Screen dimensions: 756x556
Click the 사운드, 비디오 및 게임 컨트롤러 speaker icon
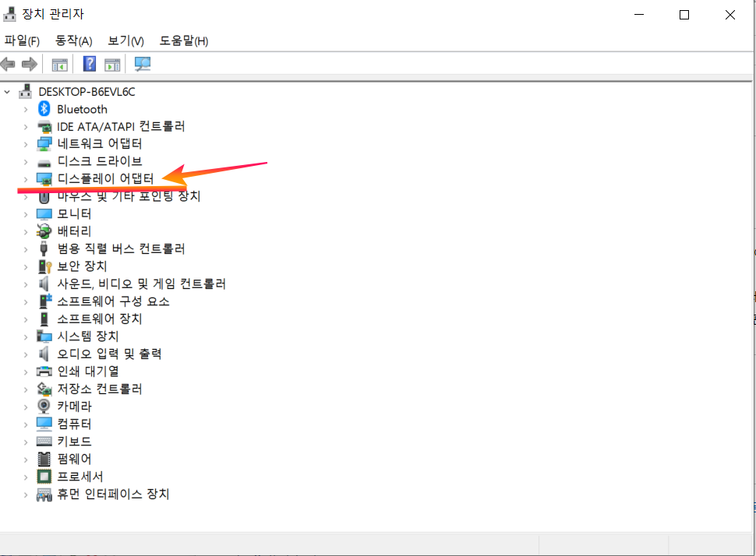tap(44, 283)
